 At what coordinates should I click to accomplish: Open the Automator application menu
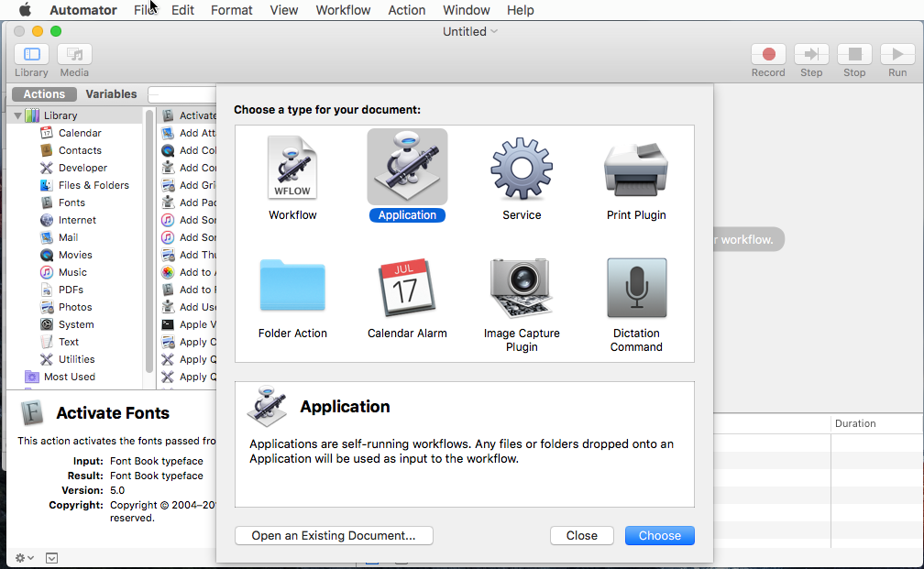(83, 10)
